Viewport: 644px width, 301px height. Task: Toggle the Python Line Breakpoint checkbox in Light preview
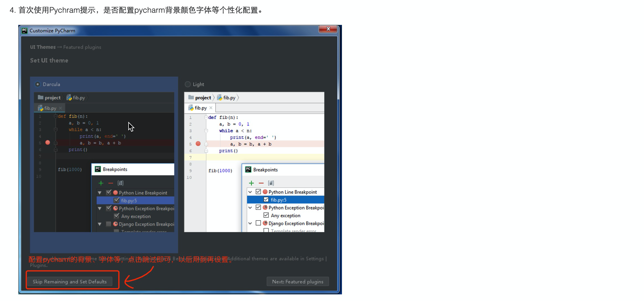[x=258, y=191]
